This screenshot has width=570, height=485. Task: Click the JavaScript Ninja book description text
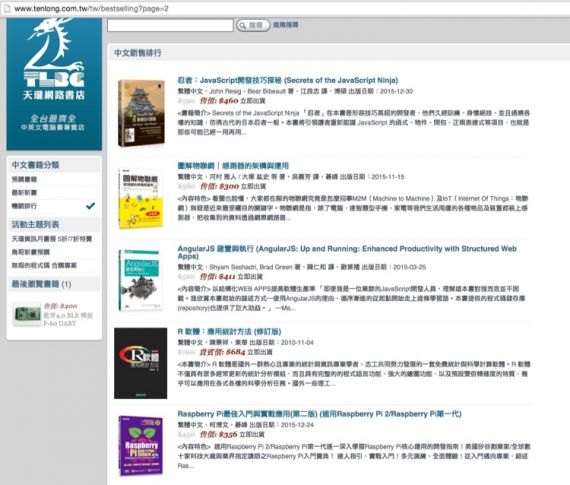click(354, 123)
